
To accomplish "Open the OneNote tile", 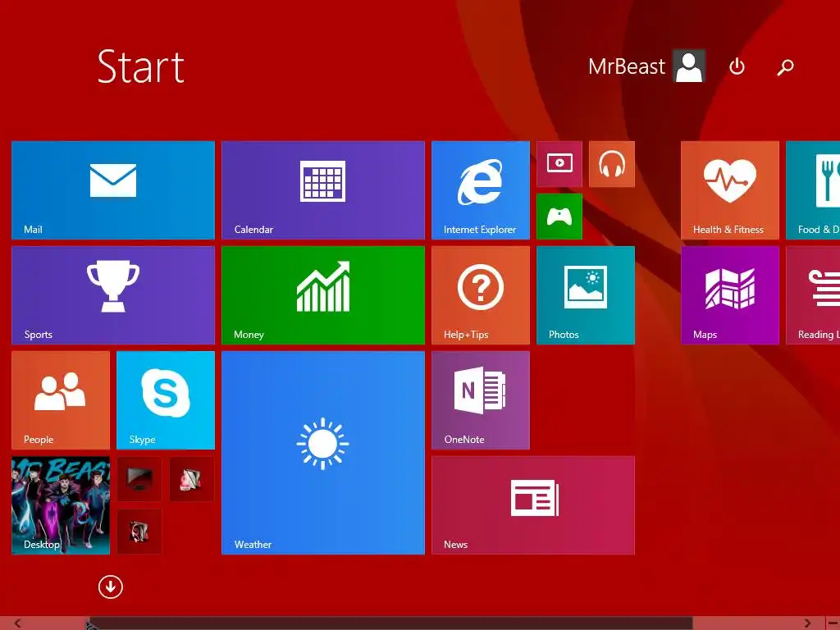I will coord(481,400).
